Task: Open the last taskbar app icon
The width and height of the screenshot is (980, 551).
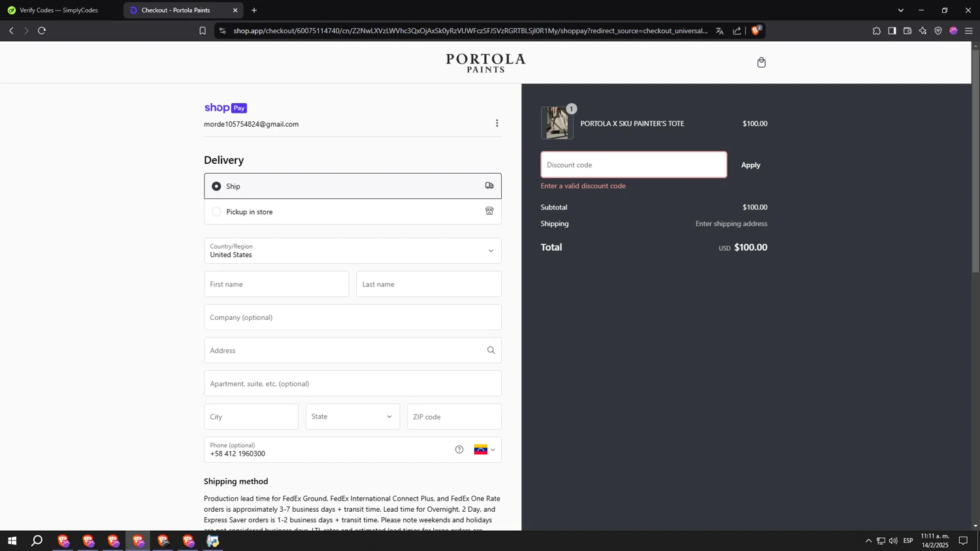Action: (213, 541)
